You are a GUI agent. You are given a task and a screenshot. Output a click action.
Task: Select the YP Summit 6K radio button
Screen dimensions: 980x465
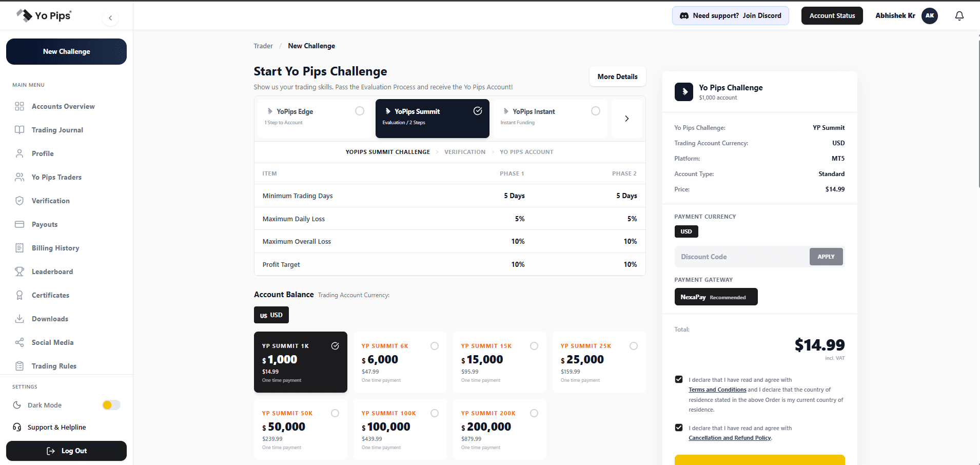tap(435, 346)
